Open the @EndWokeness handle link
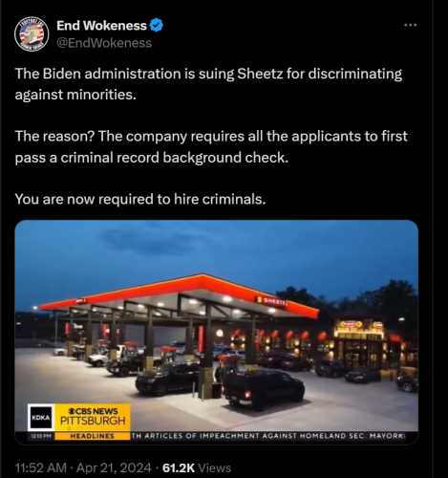Image resolution: width=448 pixels, height=478 pixels. click(104, 43)
